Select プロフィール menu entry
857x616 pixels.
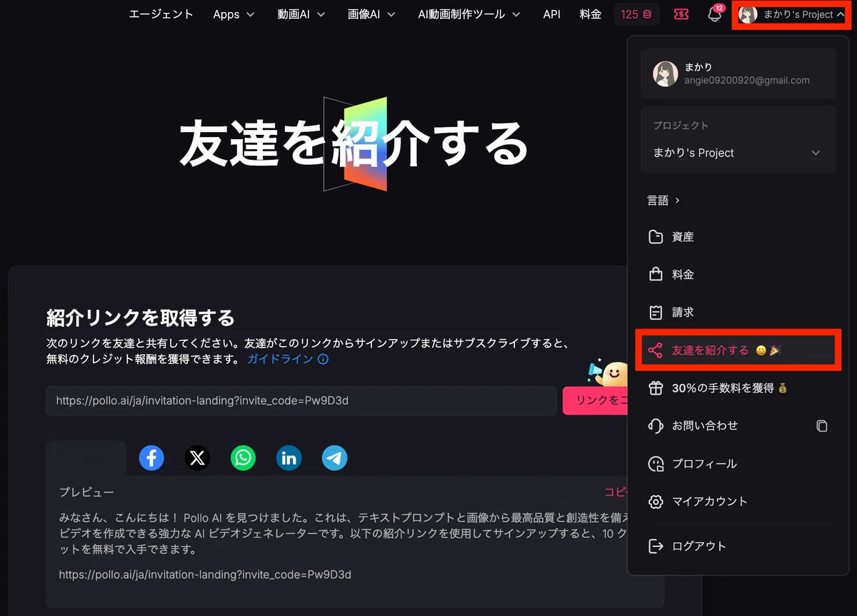[738, 464]
